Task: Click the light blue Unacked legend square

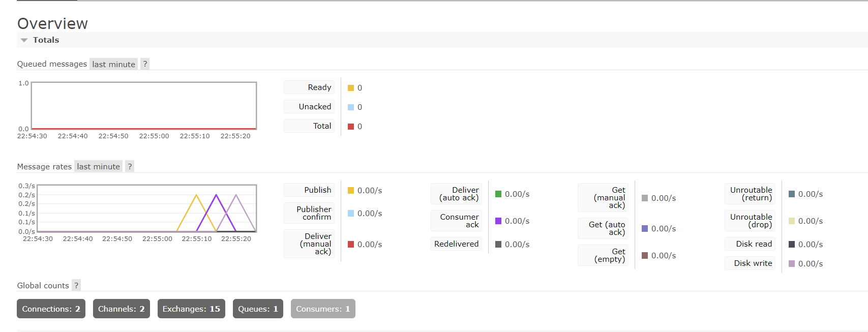Action: pyautogui.click(x=351, y=107)
